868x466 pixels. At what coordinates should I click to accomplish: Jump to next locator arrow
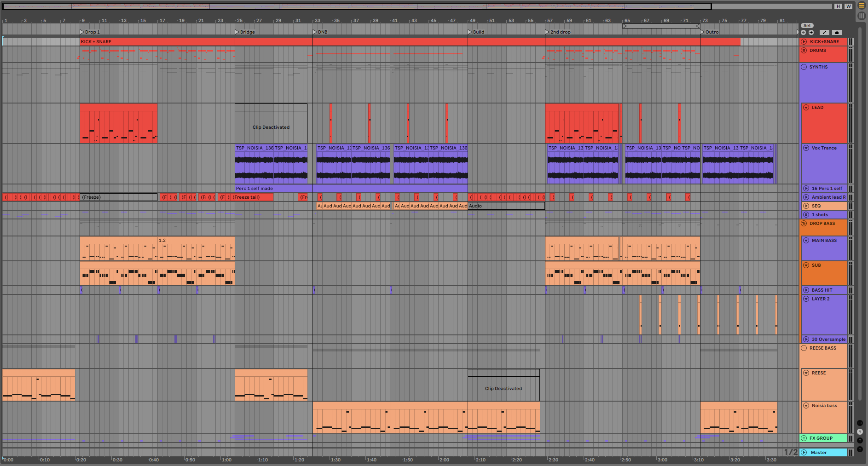[x=811, y=32]
